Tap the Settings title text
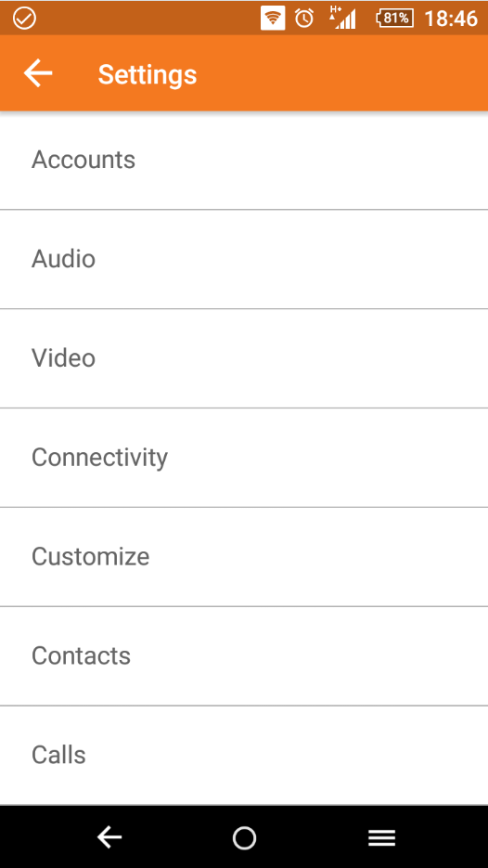488x868 pixels. (148, 75)
